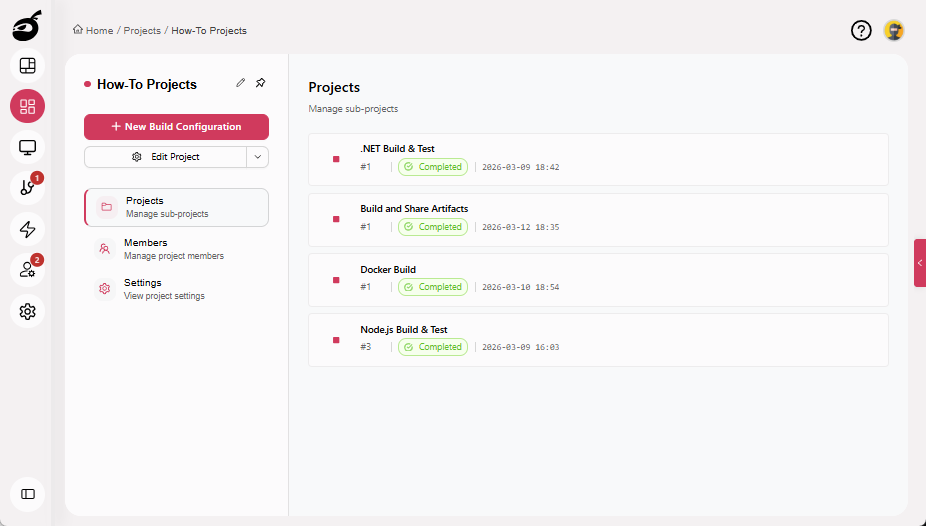926x526 pixels.
Task: Click timestamp 2026-03-09 18:42
Action: (x=520, y=167)
